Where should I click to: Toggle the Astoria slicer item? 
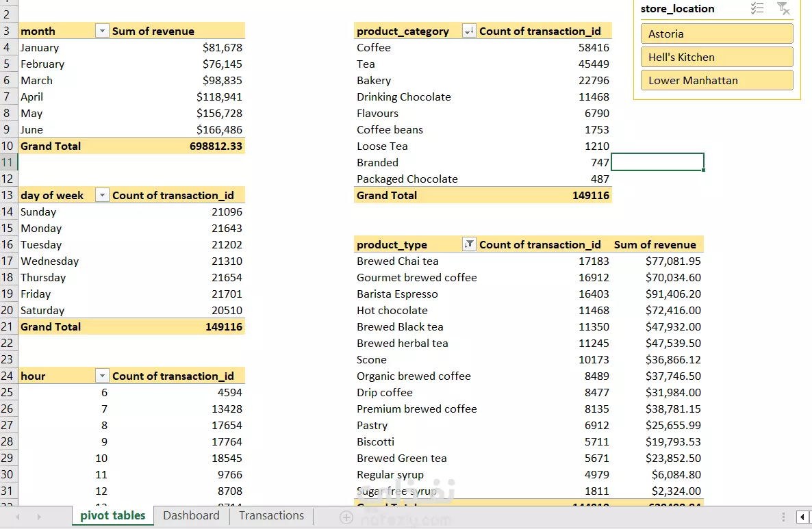716,34
